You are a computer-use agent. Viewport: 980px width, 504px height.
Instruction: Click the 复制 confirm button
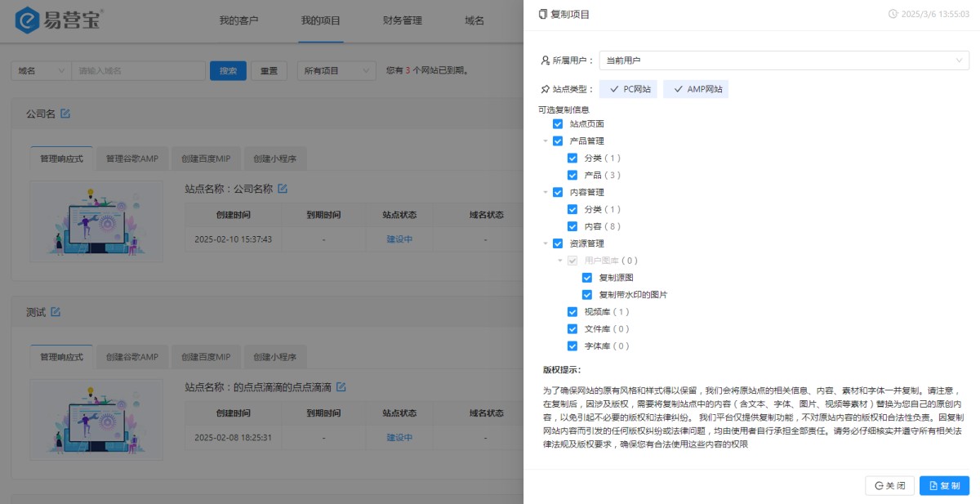[944, 485]
